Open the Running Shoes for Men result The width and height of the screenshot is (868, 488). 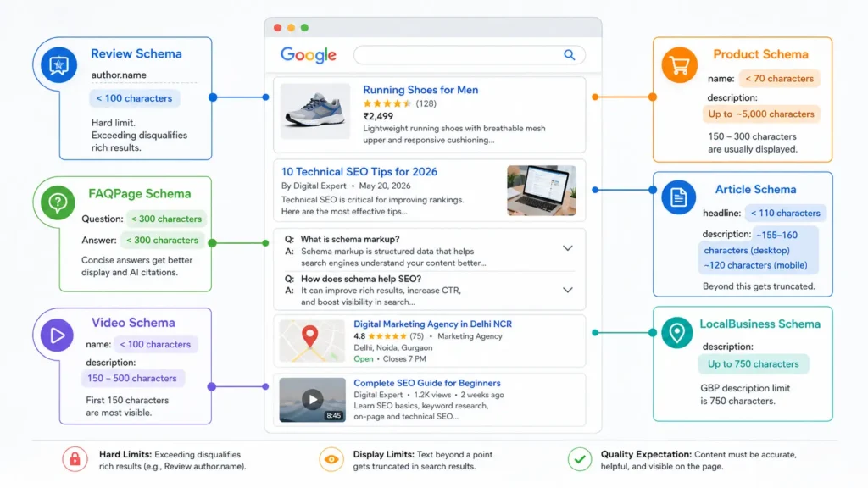[420, 90]
